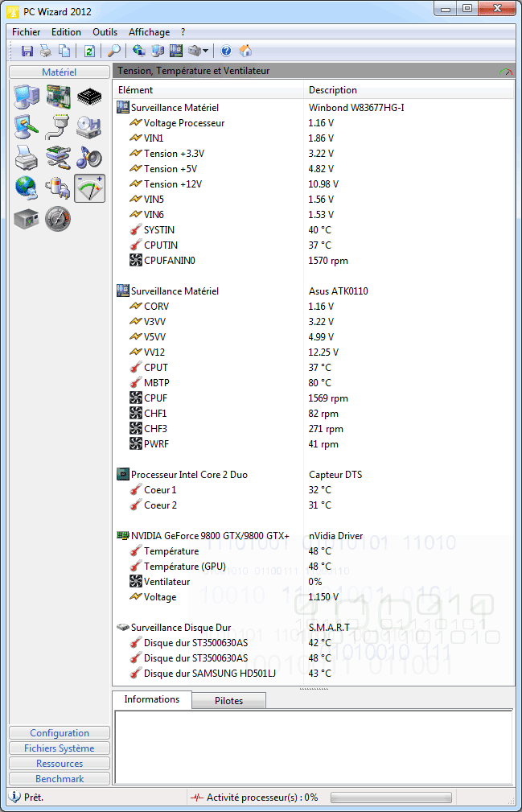This screenshot has width=522, height=812.
Task: Select Processeur Intel Core 2 Duo row
Action: click(x=314, y=475)
